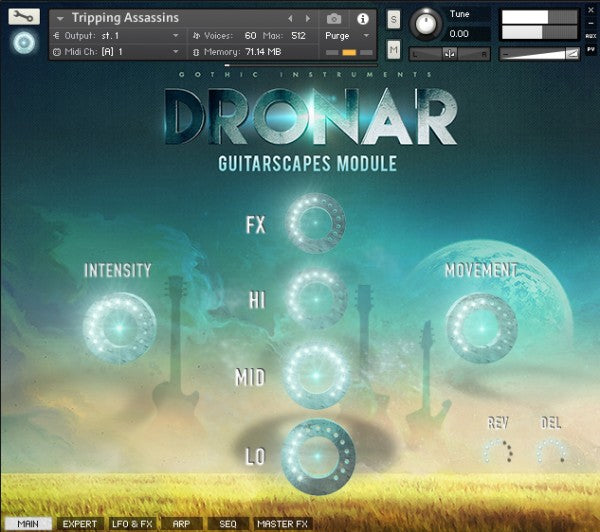The width and height of the screenshot is (600, 532).
Task: Adjust the L-R pan slider
Action: [450, 54]
